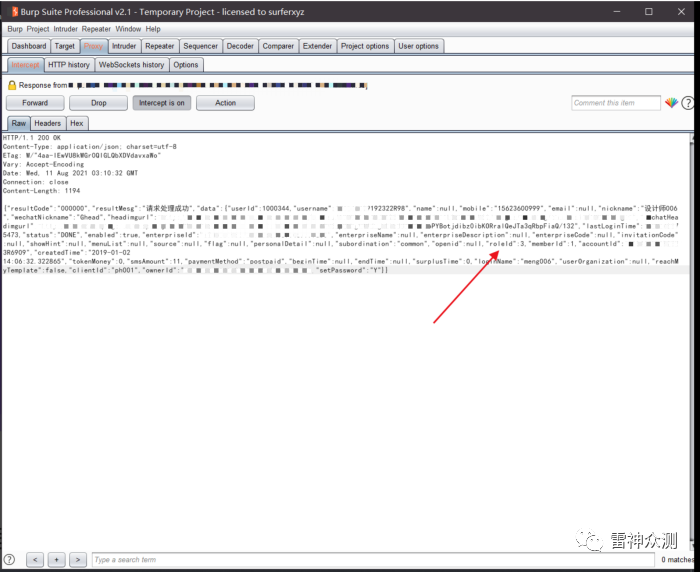This screenshot has height=572, width=700.
Task: Forward the intercepted response
Action: [x=35, y=103]
